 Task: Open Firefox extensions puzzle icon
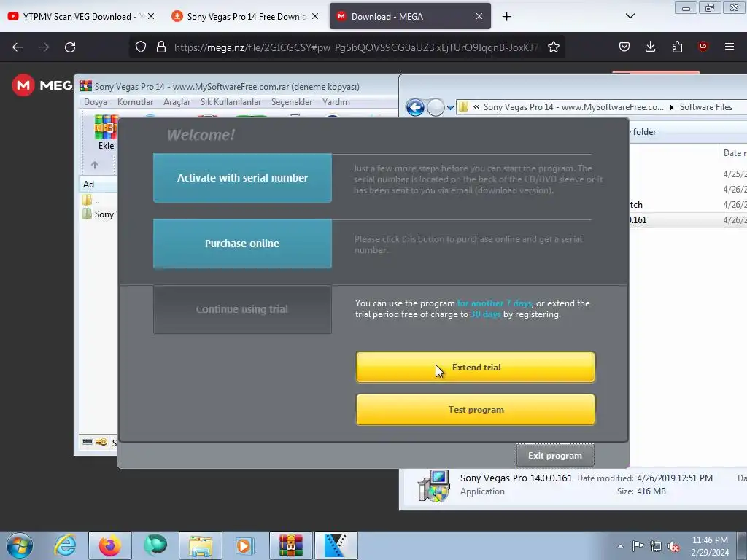click(677, 47)
